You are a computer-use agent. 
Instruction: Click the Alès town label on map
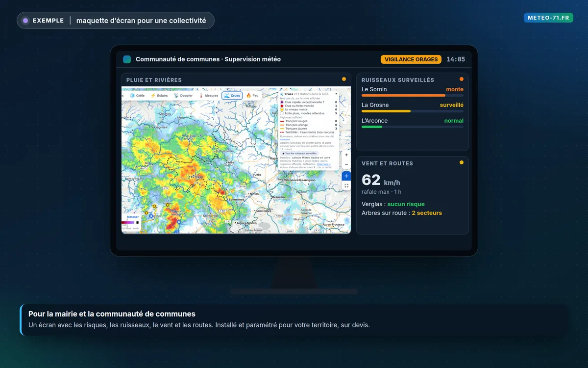[x=231, y=162]
